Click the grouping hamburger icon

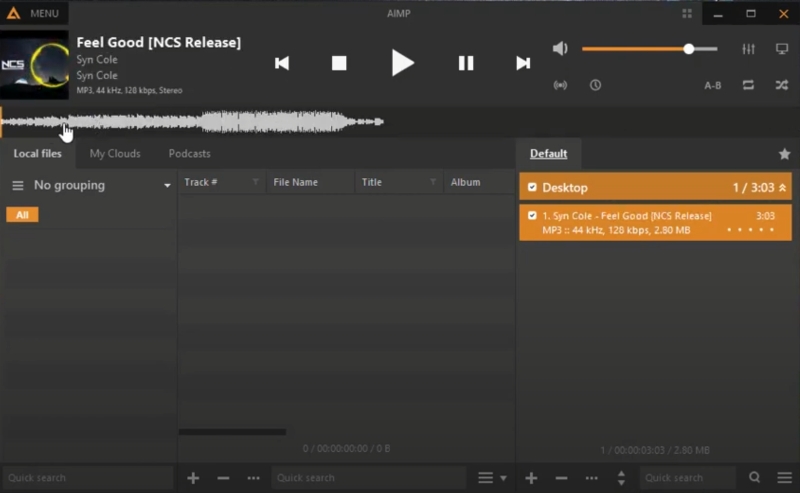pyautogui.click(x=18, y=186)
